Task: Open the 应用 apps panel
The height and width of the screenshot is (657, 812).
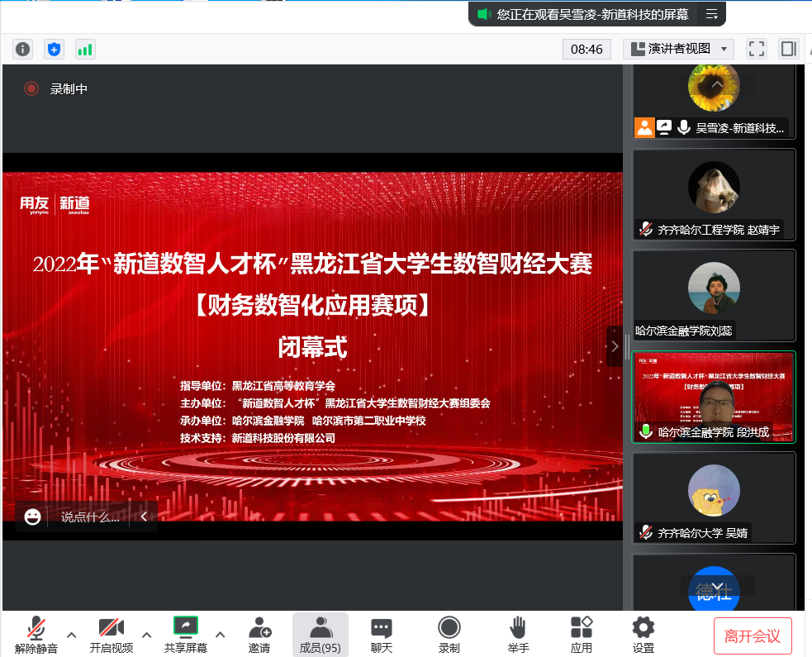Action: click(582, 634)
